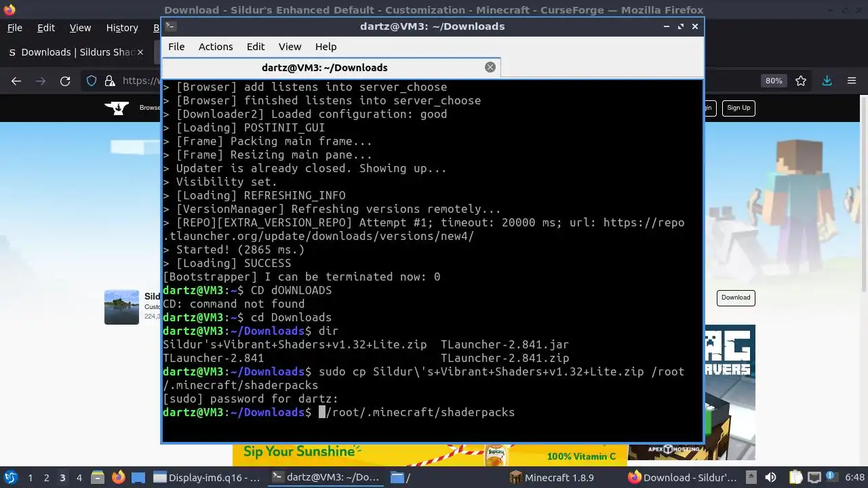868x488 pixels.
Task: Click the Sip Your Sunshine banner ad
Action: coord(430,454)
